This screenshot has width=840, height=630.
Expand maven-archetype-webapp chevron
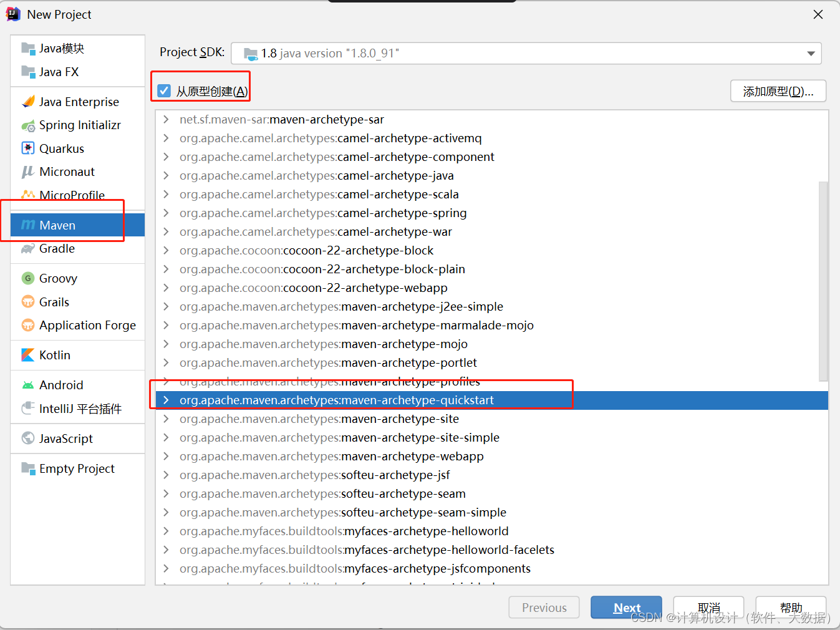(x=166, y=456)
